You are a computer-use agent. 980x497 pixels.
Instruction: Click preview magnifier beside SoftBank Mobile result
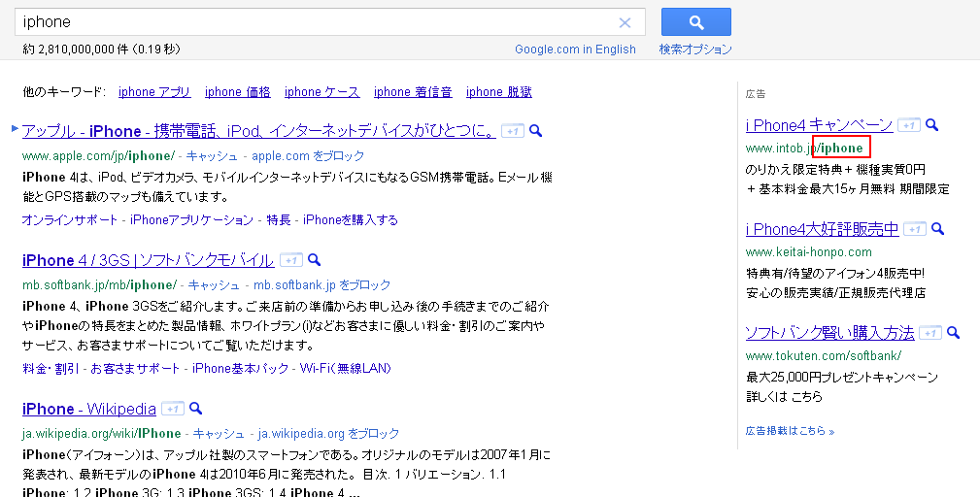(315, 260)
